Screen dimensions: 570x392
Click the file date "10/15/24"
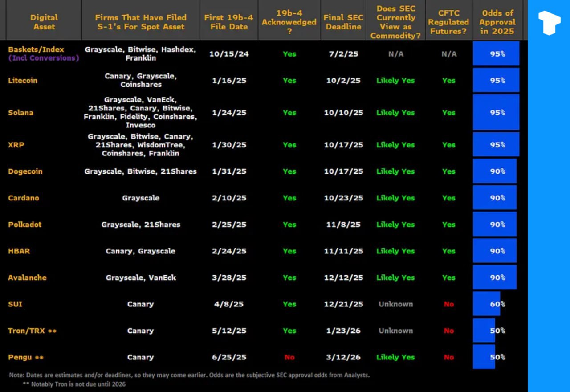coord(229,54)
